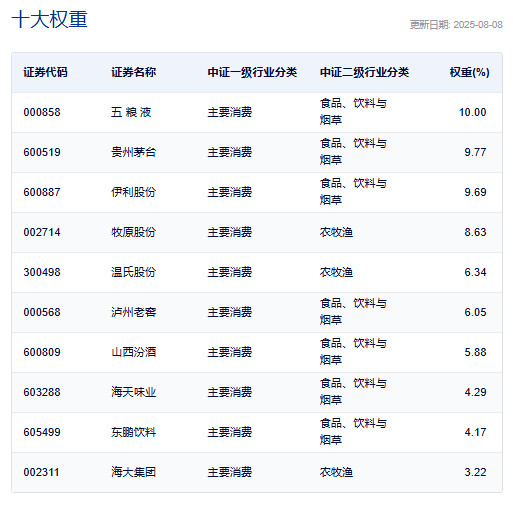The height and width of the screenshot is (508, 513).
Task: Open the 泸州老窖 entry
Action: [133, 312]
